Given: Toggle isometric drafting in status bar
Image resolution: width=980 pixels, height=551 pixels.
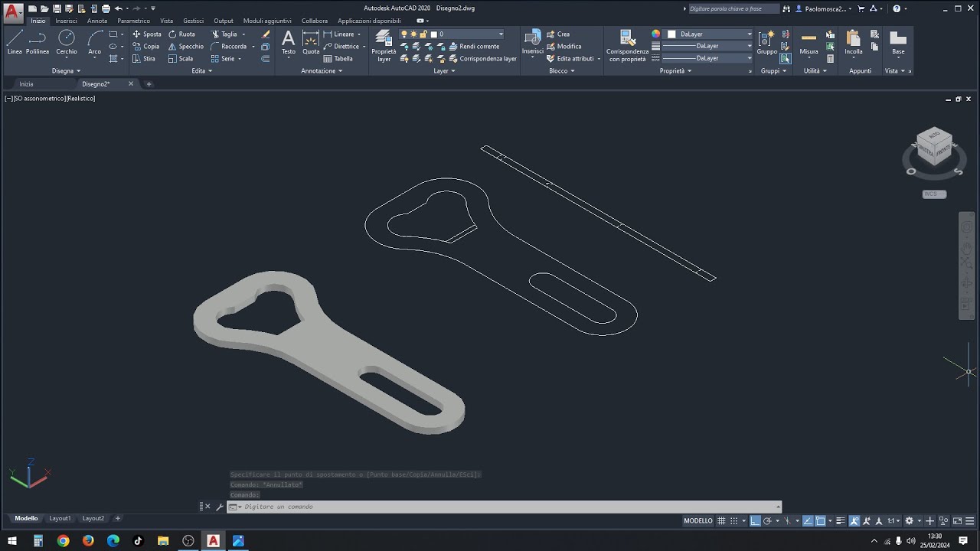Looking at the screenshot, I should click(787, 520).
